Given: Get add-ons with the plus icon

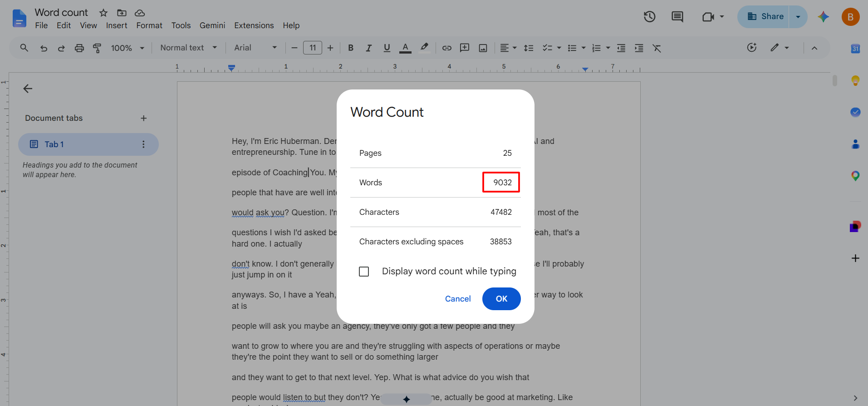Looking at the screenshot, I should (855, 258).
